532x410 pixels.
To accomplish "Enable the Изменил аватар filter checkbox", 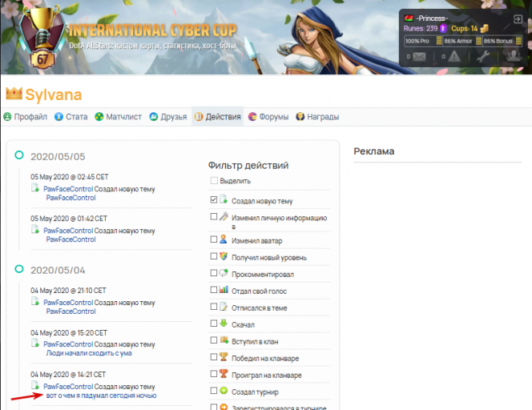I will (x=214, y=239).
